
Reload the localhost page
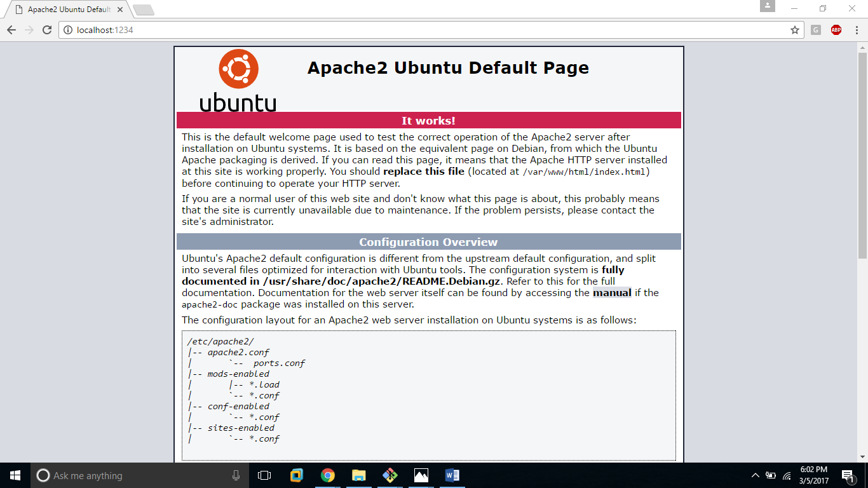(47, 30)
